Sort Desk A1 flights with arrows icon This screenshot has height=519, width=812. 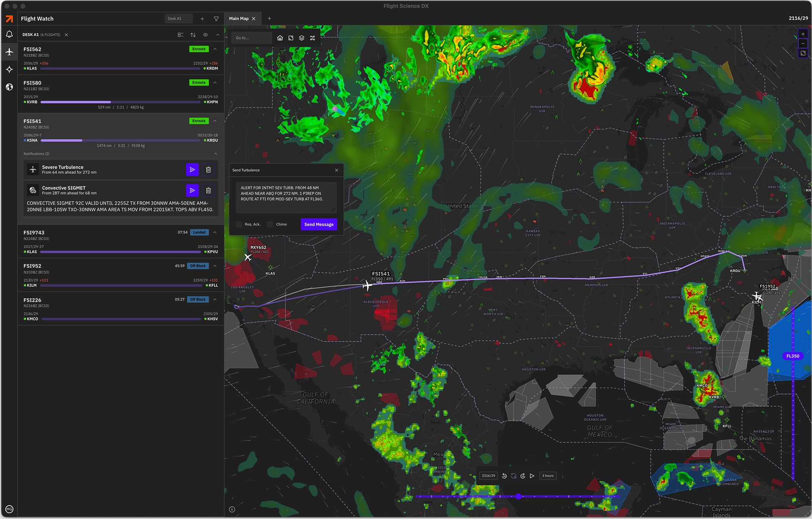click(x=193, y=35)
